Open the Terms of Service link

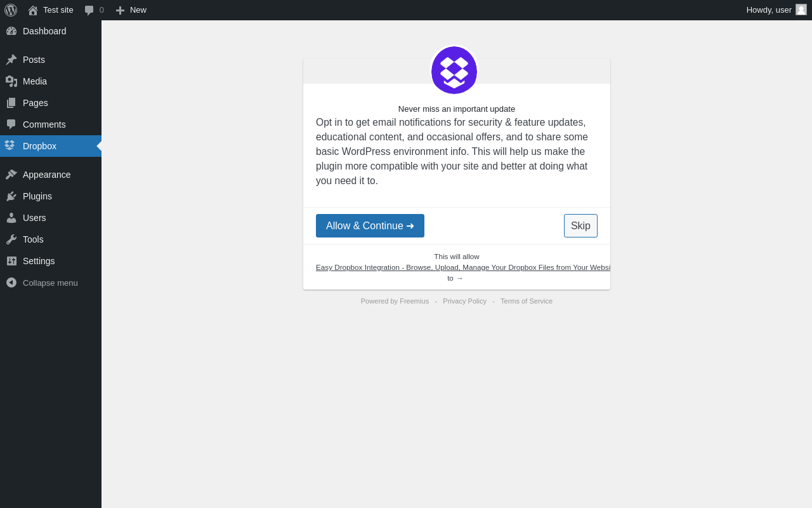[x=527, y=301]
